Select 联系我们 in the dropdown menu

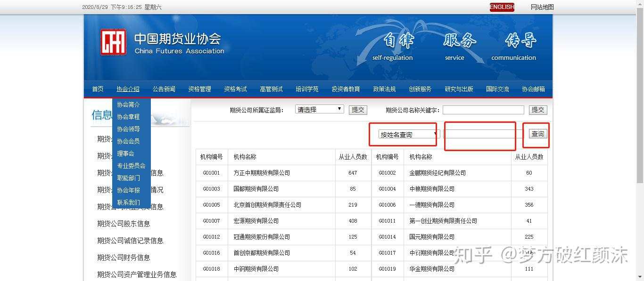click(x=129, y=202)
